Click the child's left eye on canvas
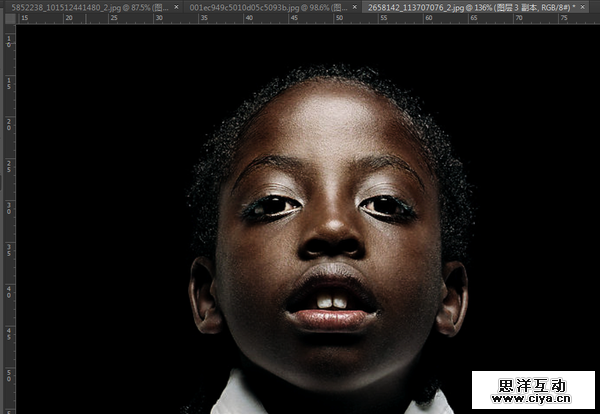Screen dimensions: 600x414 [272, 207]
